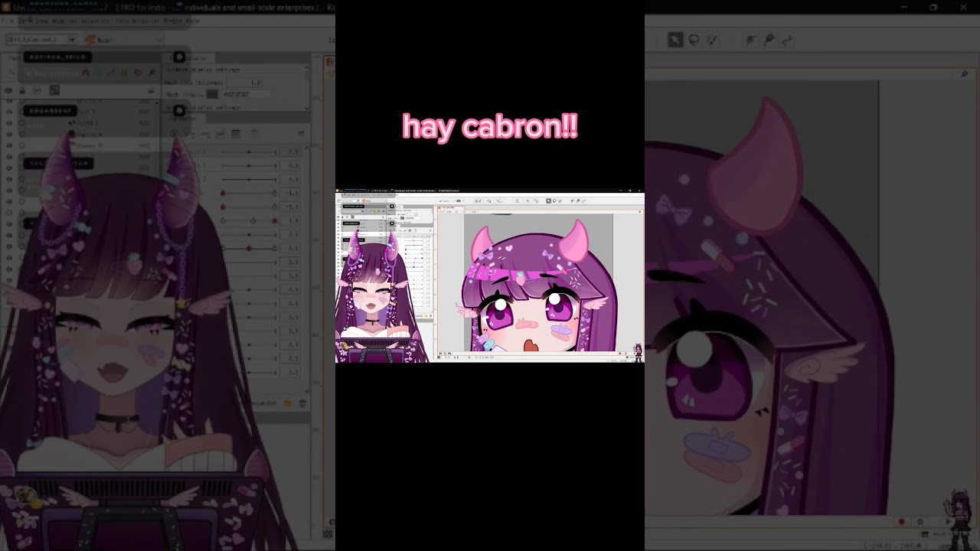Open the File menu in the menu bar

point(7,21)
